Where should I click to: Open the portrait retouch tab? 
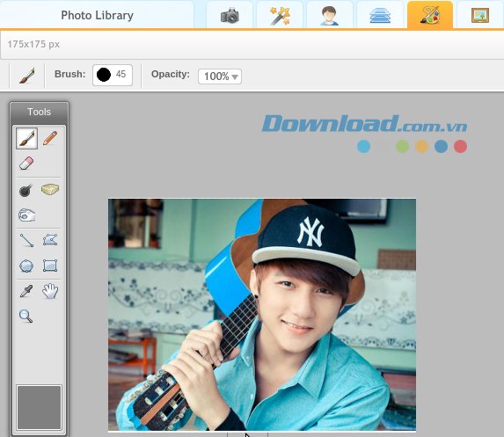pyautogui.click(x=330, y=15)
